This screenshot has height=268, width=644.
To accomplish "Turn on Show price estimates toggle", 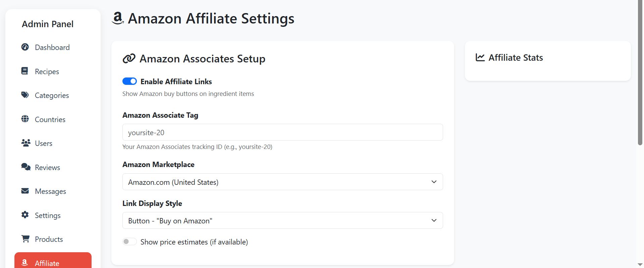I will tap(129, 242).
